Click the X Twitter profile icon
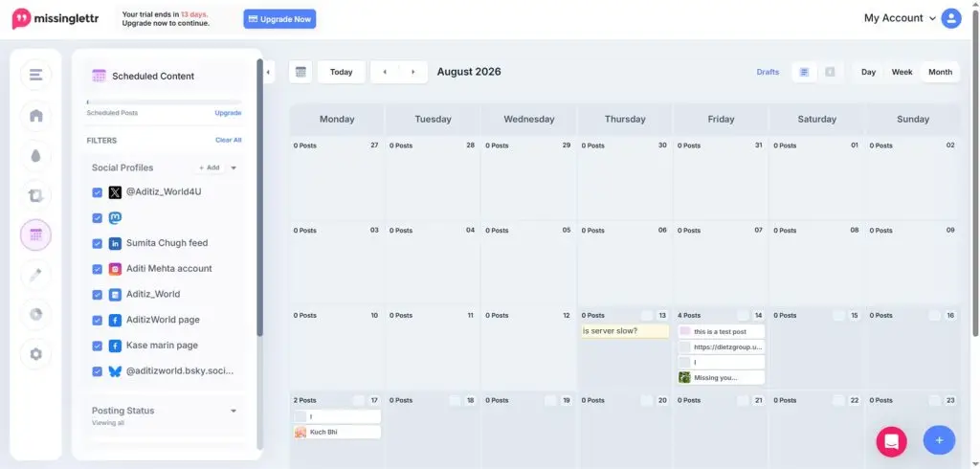Screen dimensions: 980x469 click(x=115, y=192)
